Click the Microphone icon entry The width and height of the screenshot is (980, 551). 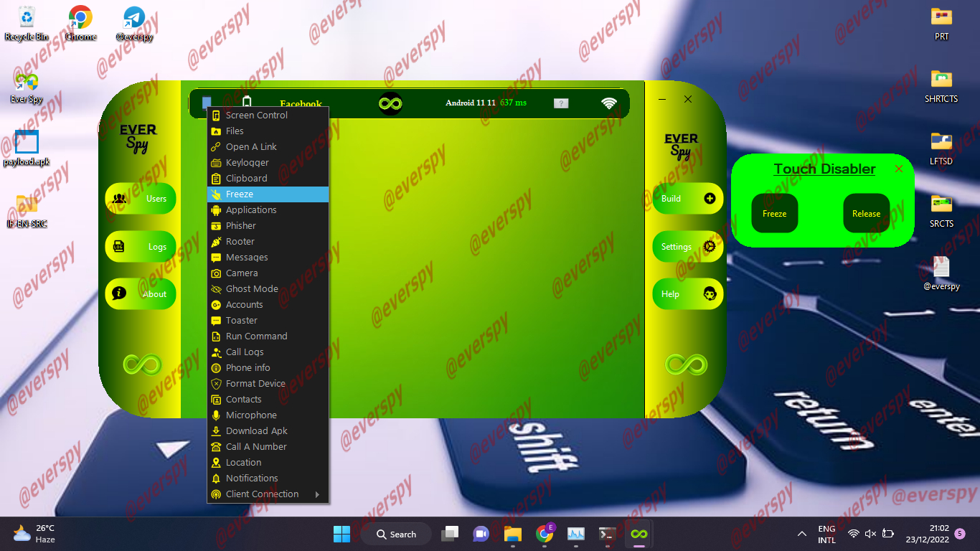pos(216,415)
